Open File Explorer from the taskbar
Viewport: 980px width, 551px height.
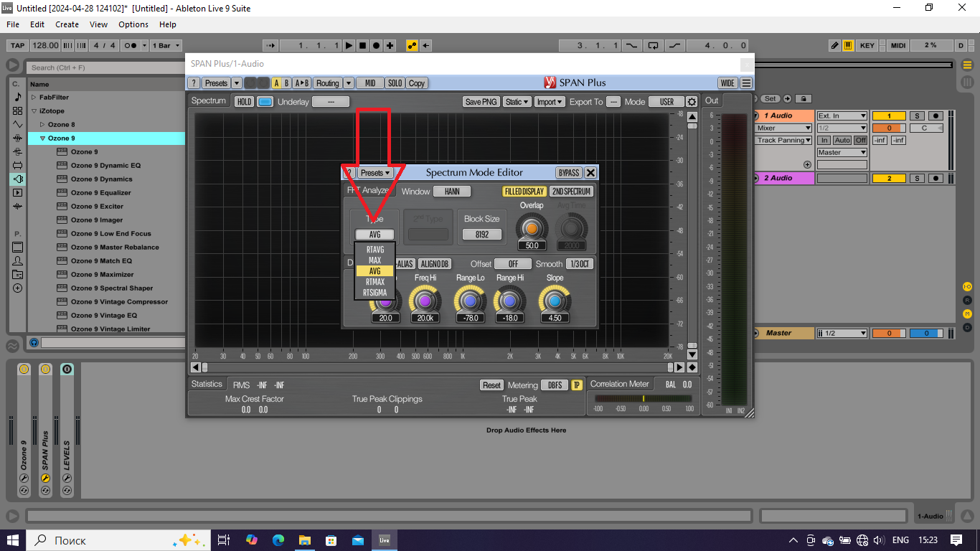(x=304, y=540)
